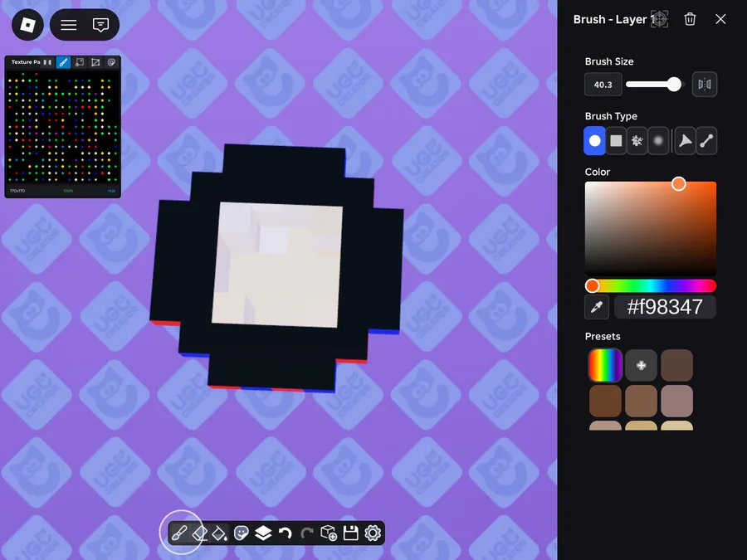Add a new color preset
Image resolution: width=747 pixels, height=560 pixels.
click(x=642, y=365)
